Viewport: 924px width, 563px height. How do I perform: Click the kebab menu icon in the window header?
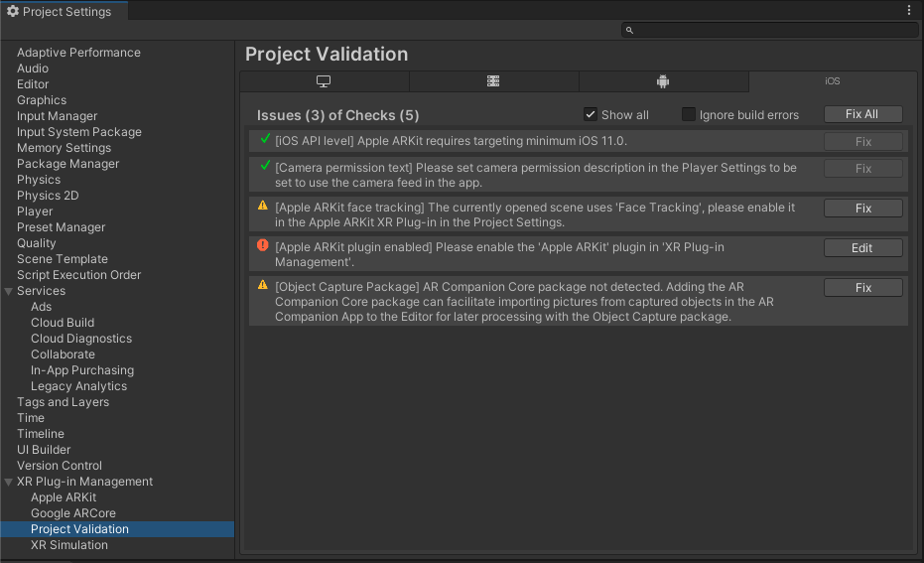coord(909,10)
